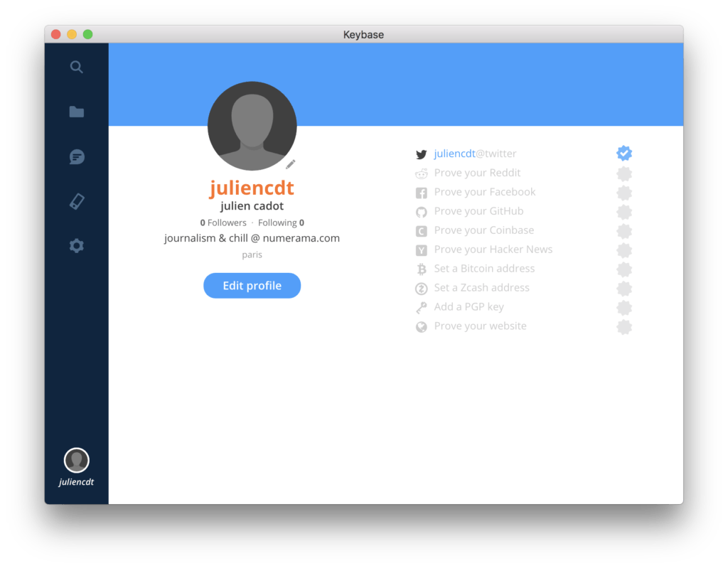This screenshot has height=568, width=728.
Task: Open the Folders section in the sidebar
Action: (x=76, y=112)
